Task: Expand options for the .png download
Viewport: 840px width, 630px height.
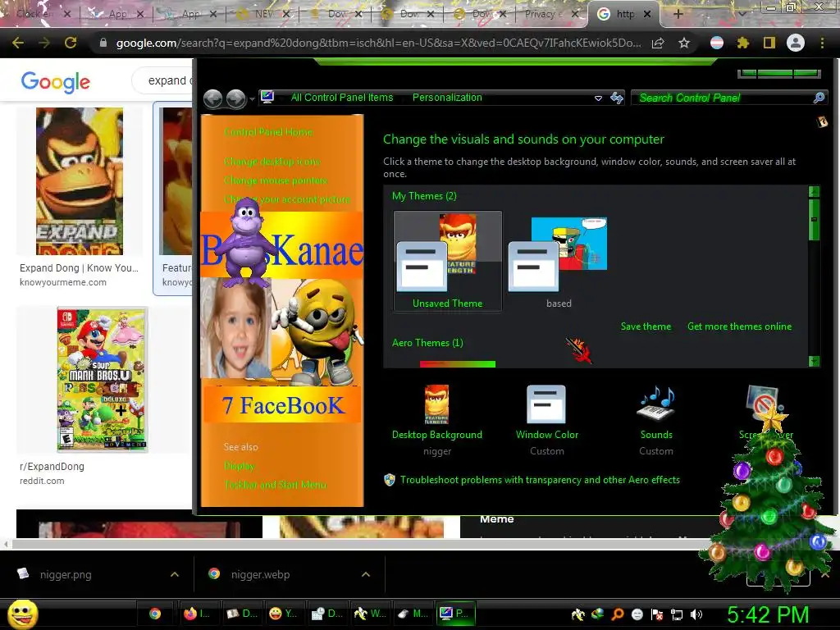Action: 175,574
